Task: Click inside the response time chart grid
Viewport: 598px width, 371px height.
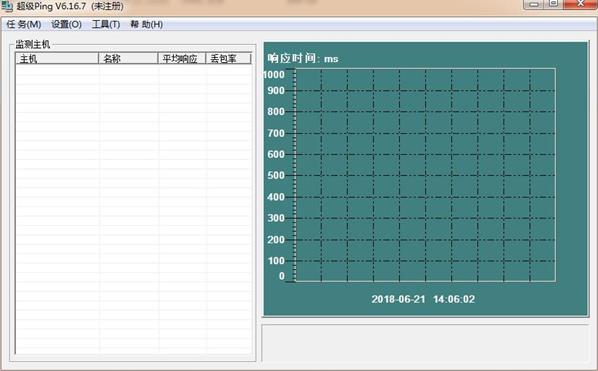Action: (425, 175)
